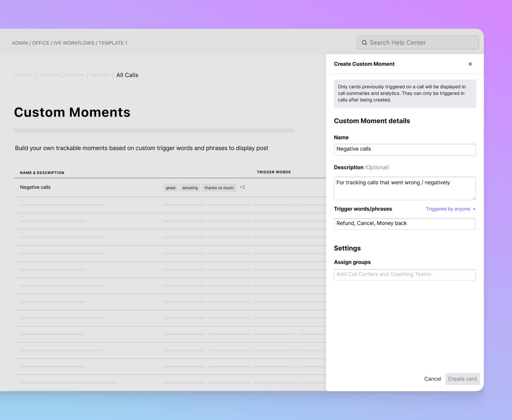Open IVR WORKFLOWS from the breadcrumb
Viewport: 512px width, 420px height.
point(74,43)
